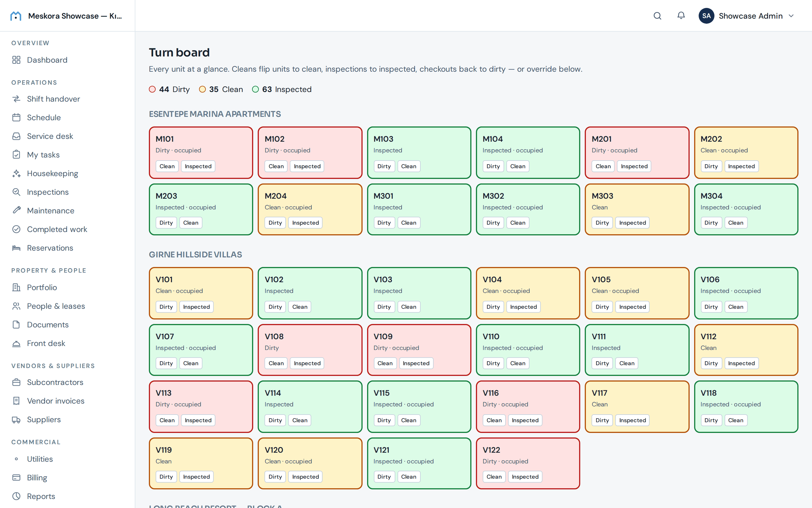This screenshot has width=812, height=508.
Task: Set V108 to Clean
Action: pyautogui.click(x=276, y=363)
